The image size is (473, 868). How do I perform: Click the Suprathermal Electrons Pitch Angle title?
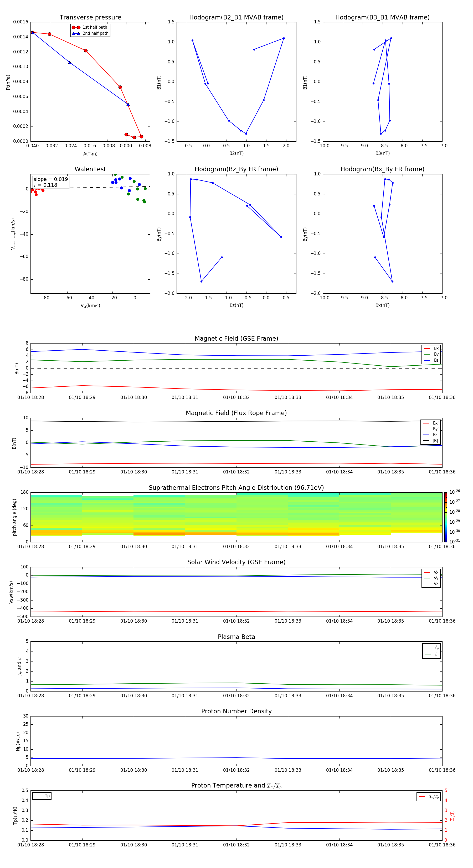click(236, 488)
